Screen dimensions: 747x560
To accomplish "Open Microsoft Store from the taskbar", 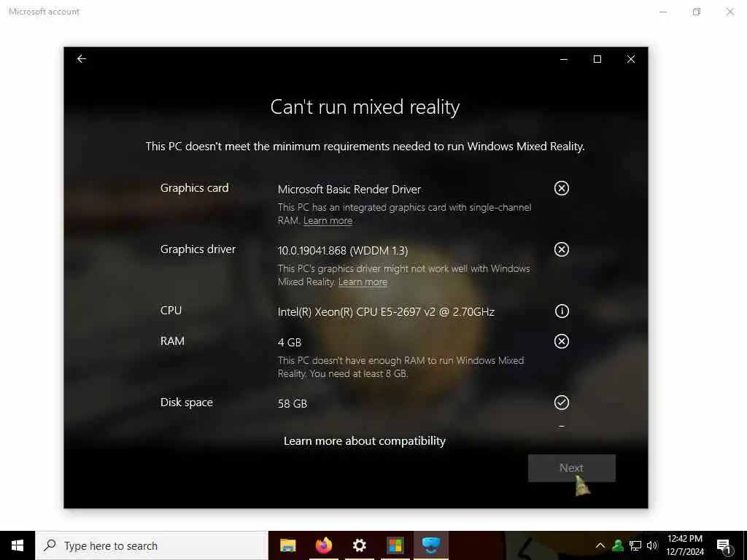I will click(x=395, y=545).
